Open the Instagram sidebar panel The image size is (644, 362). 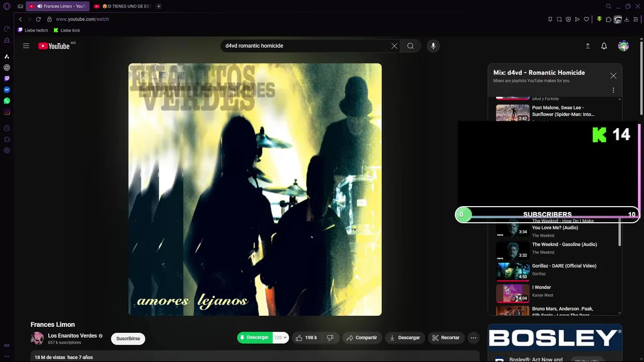[x=7, y=112]
